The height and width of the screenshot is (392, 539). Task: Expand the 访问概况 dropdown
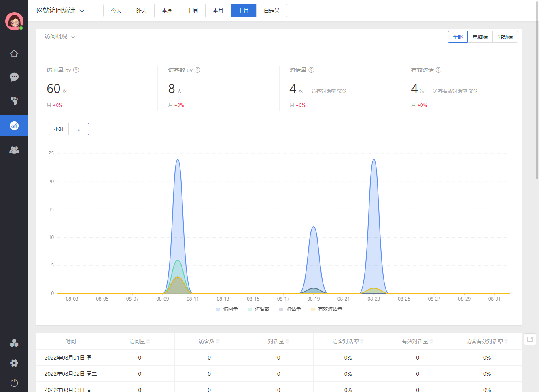60,36
